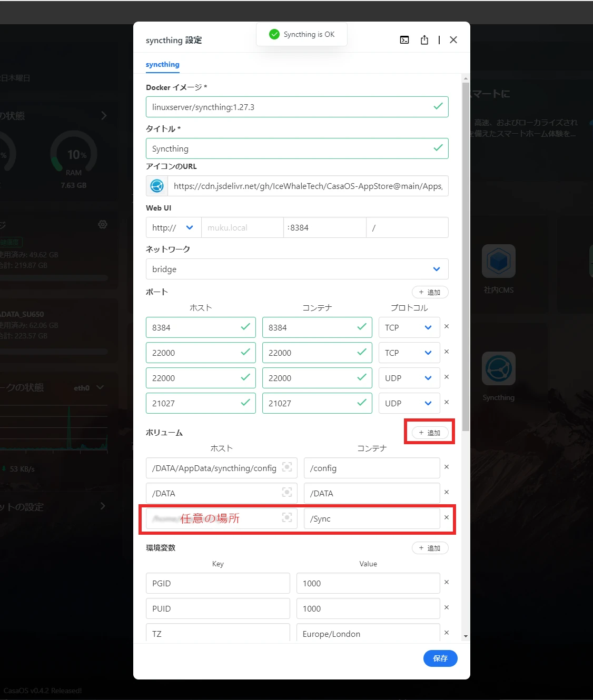Close the syncthing settings dialog

(453, 40)
